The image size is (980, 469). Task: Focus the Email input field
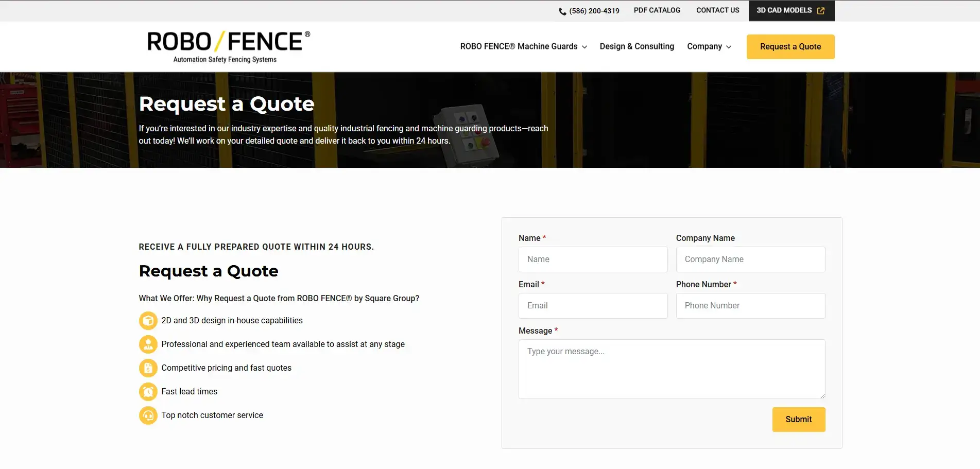593,306
